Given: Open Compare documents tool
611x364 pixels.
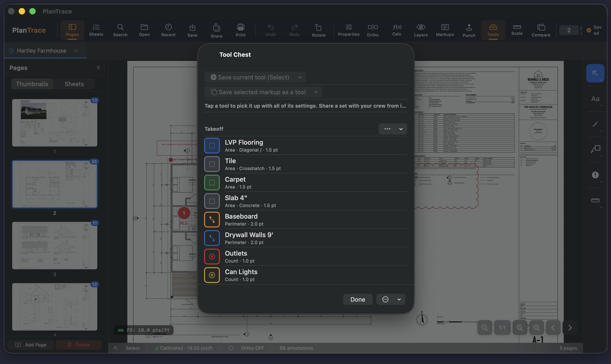Looking at the screenshot, I should coord(541,30).
